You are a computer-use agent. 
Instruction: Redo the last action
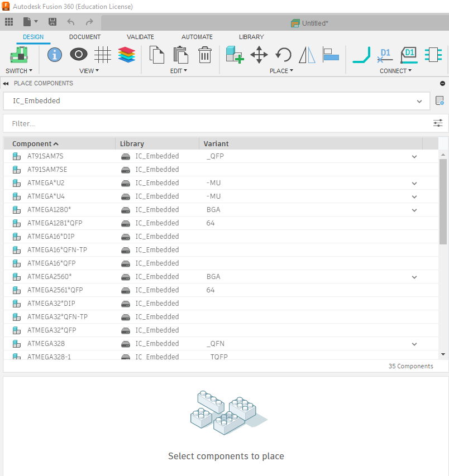[89, 22]
